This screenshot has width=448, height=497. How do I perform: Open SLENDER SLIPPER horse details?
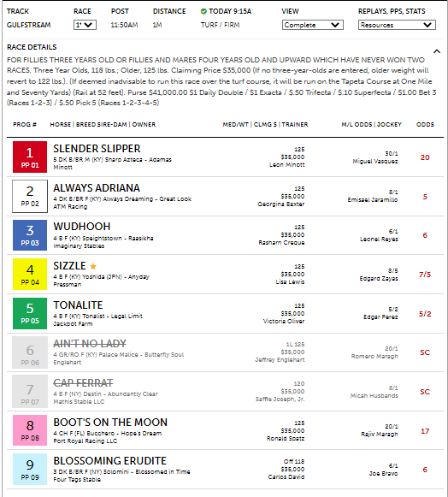(97, 149)
